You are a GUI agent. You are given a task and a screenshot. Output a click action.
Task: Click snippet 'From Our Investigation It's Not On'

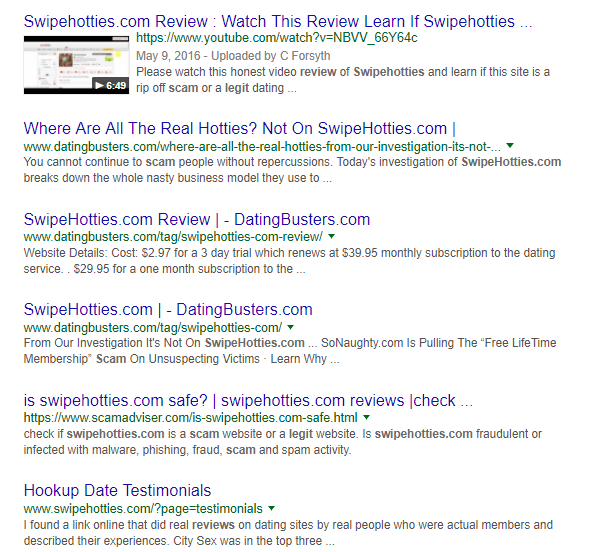(290, 351)
